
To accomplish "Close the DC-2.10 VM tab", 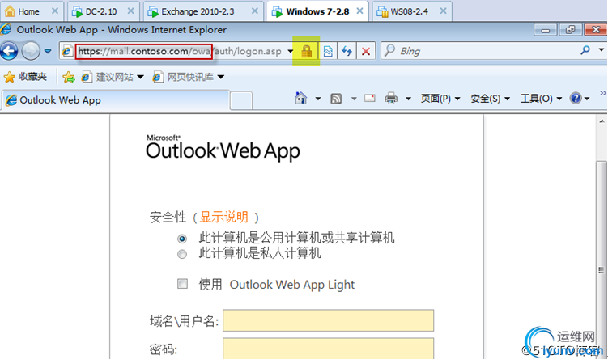I will point(131,11).
